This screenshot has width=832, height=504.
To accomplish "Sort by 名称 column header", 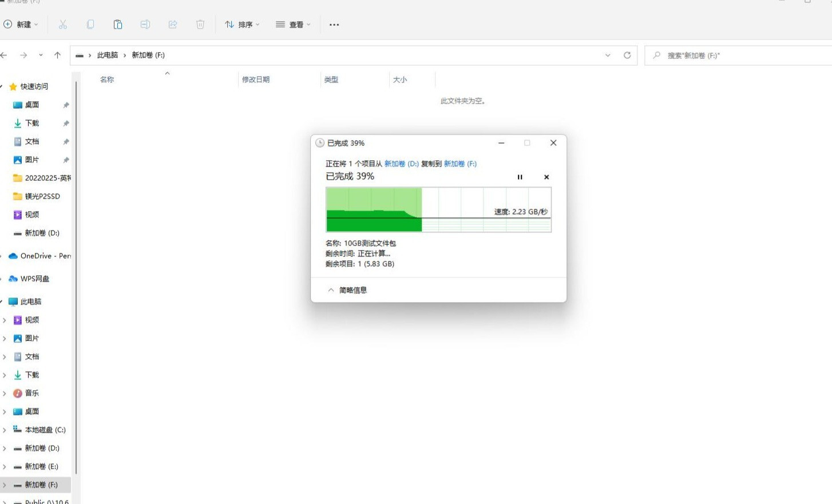I will [107, 80].
